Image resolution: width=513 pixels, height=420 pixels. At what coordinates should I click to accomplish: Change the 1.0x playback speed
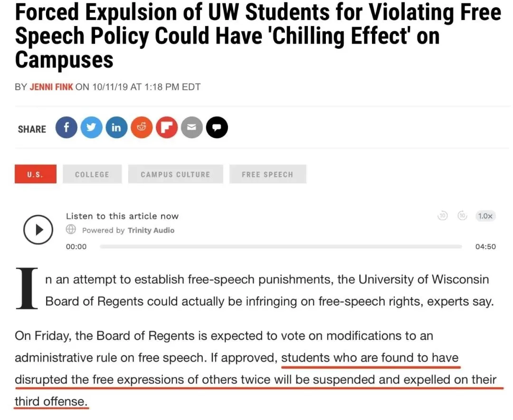coord(485,216)
